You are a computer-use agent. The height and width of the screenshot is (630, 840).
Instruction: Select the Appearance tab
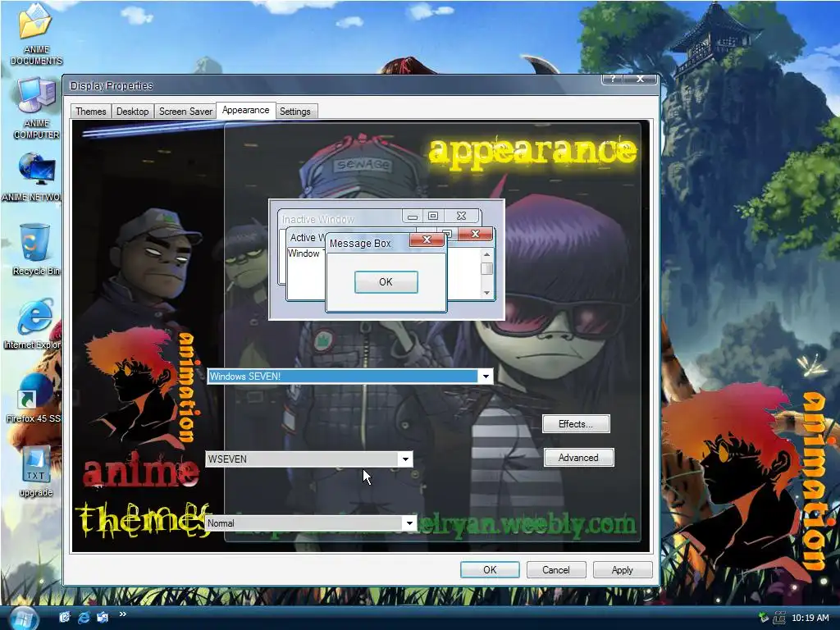246,110
